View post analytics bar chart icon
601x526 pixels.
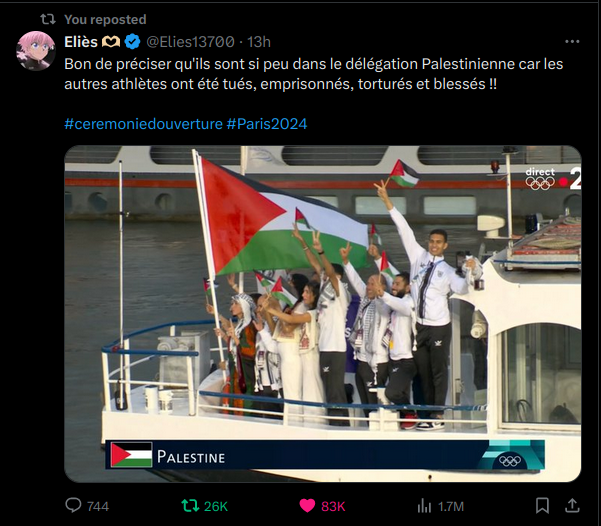pos(424,506)
